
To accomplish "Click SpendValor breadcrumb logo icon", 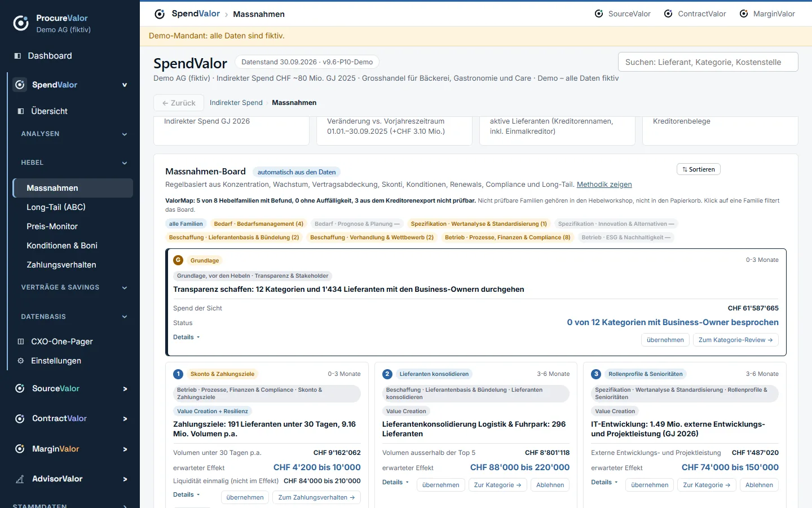I will pos(160,14).
